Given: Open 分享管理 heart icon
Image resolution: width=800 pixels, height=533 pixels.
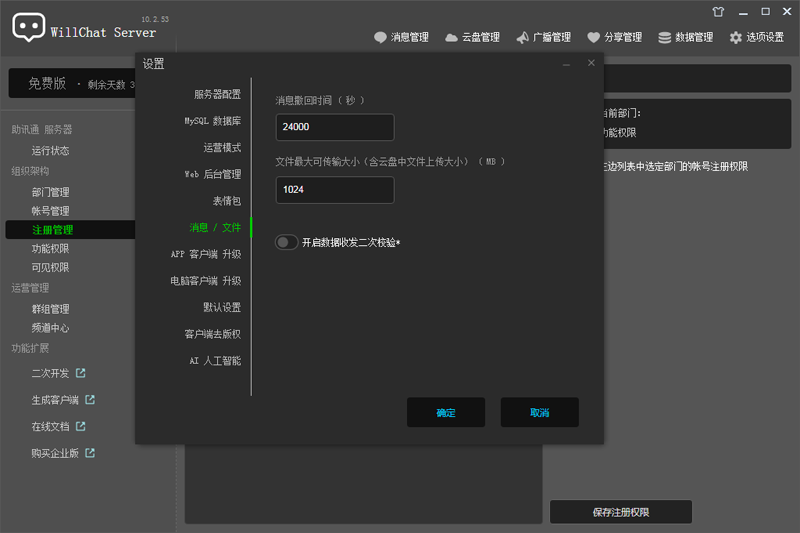Looking at the screenshot, I should point(594,38).
